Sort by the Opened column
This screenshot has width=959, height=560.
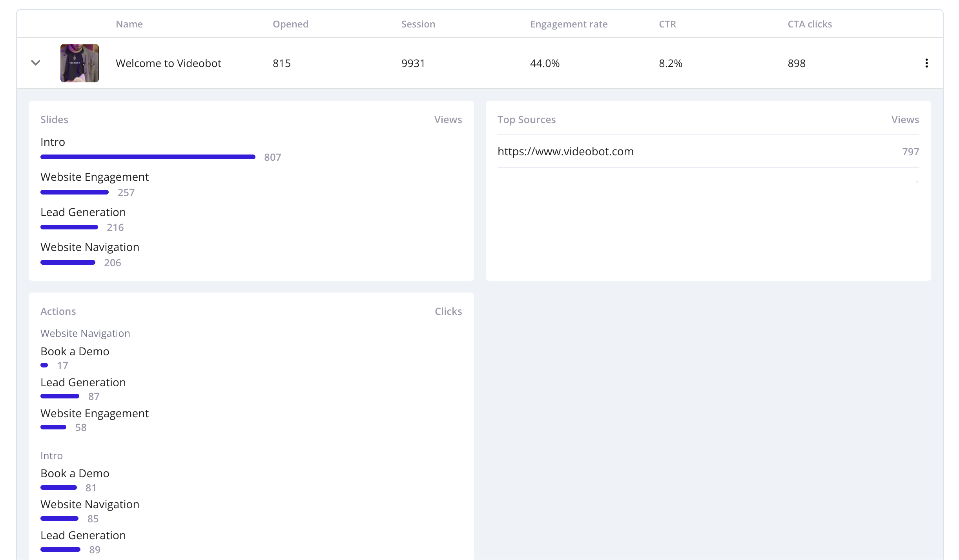(x=290, y=24)
